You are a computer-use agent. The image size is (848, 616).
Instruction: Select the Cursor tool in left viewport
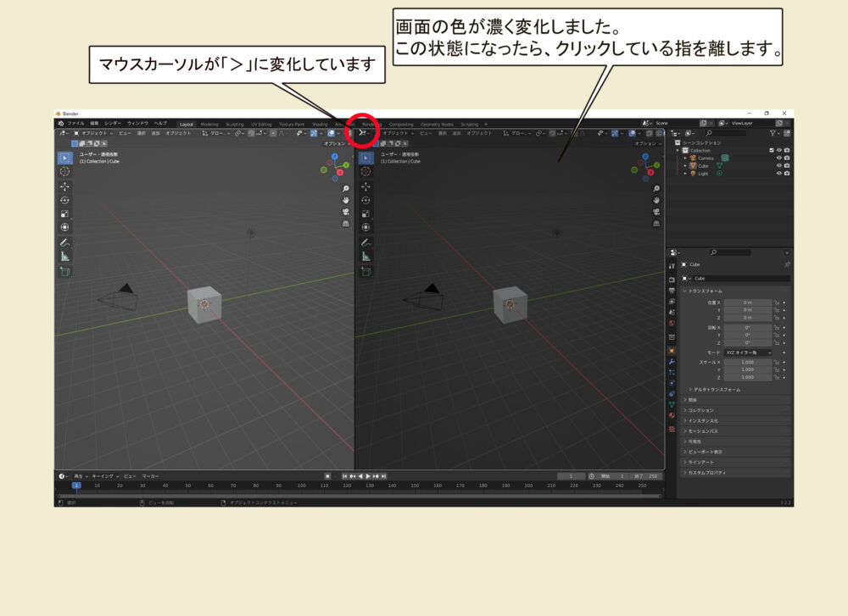point(65,172)
